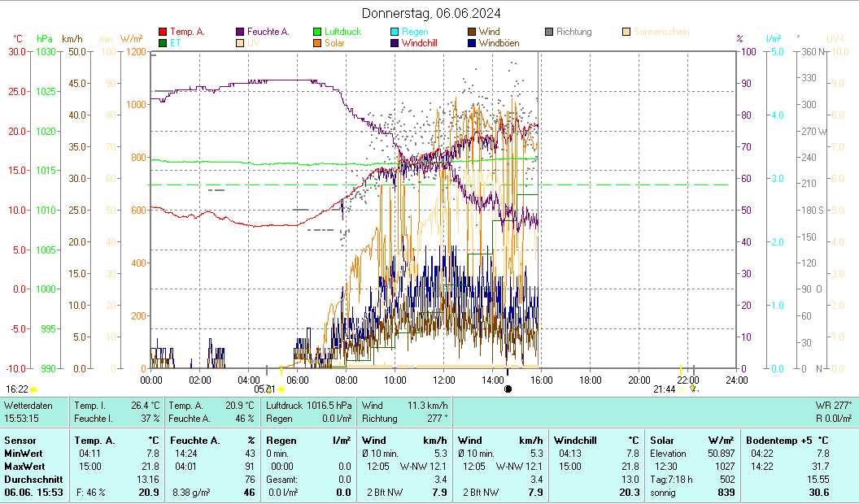Select the Sensor column header
The height and width of the screenshot is (504, 859).
point(20,441)
